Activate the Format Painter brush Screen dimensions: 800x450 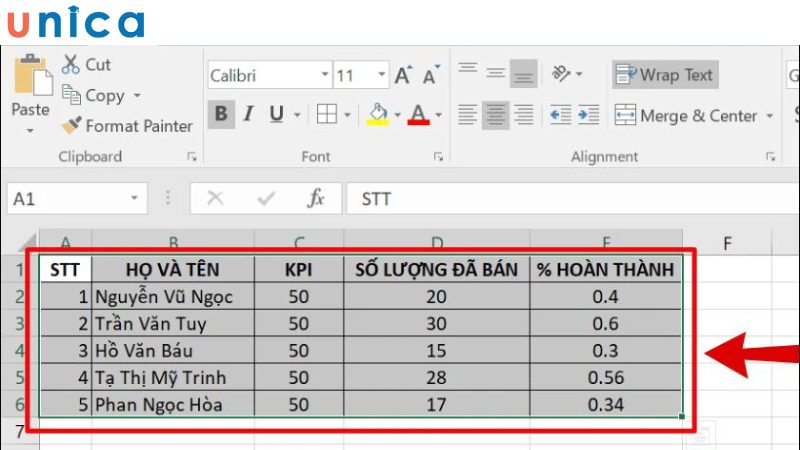pos(127,126)
